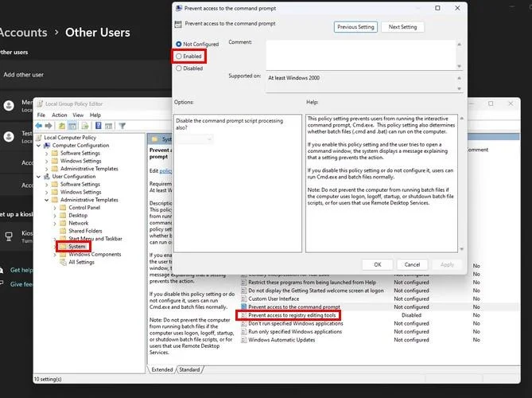Toggle the Show/Hide Action Pane toolbar icon
The height and width of the screenshot is (398, 532).
[x=109, y=126]
